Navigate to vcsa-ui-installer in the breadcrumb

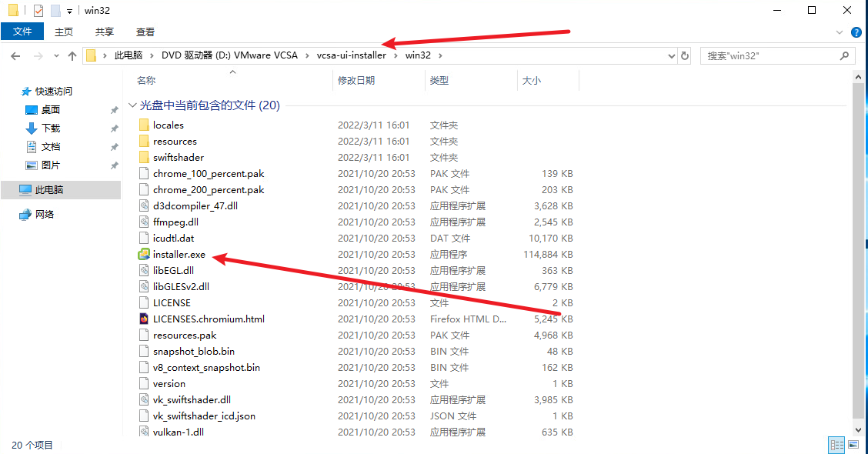[351, 55]
